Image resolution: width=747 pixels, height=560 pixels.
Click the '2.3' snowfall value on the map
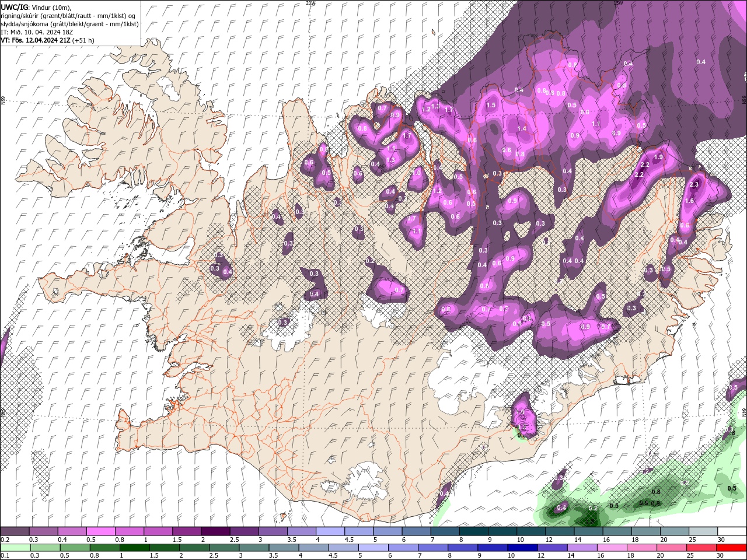(694, 184)
